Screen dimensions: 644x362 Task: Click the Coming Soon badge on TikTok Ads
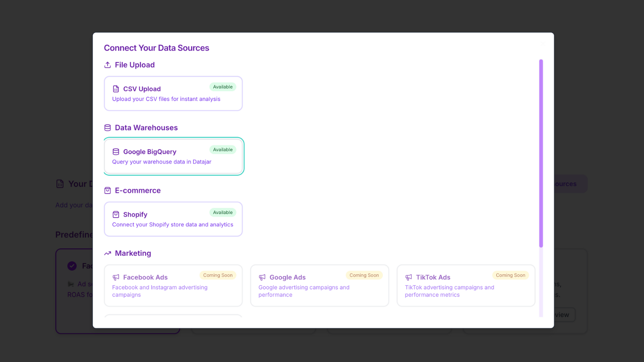click(510, 275)
